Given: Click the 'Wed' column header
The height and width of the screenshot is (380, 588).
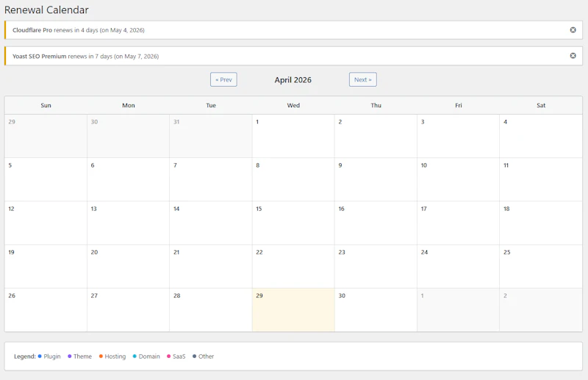Looking at the screenshot, I should pos(293,105).
